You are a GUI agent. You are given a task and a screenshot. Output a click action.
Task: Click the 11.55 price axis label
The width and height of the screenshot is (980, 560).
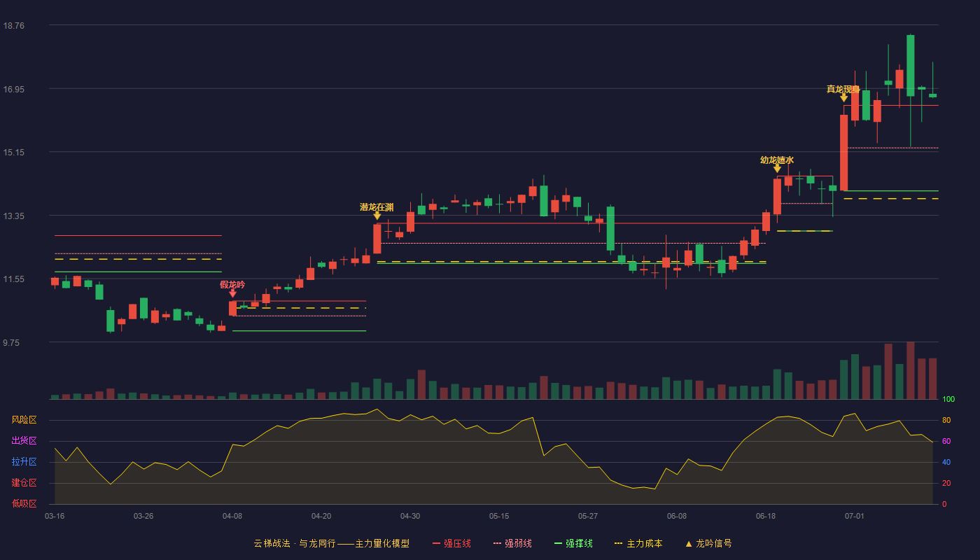point(14,279)
